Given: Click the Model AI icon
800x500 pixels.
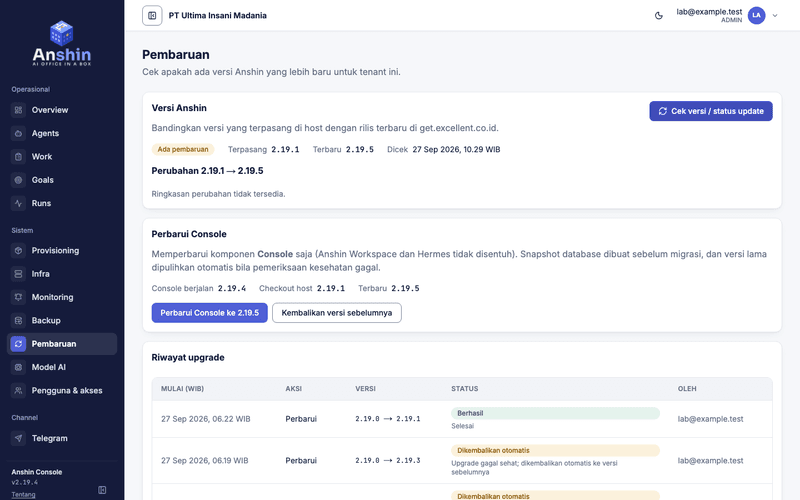Looking at the screenshot, I should point(18,367).
